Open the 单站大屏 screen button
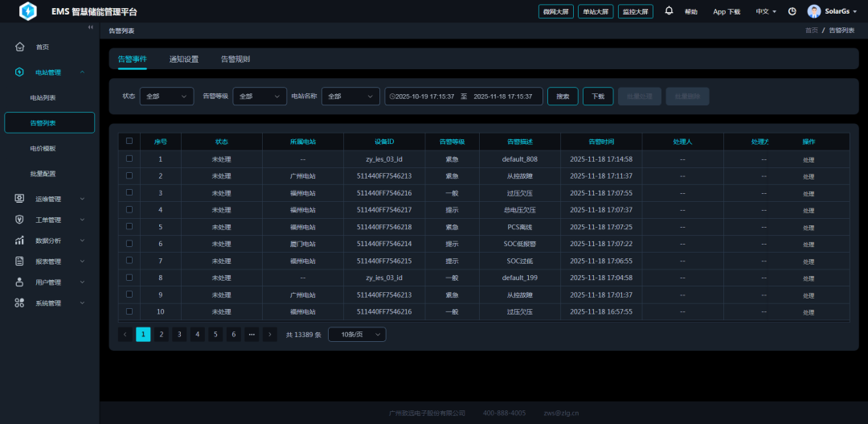Screen dimensions: 868x424 pos(596,11)
